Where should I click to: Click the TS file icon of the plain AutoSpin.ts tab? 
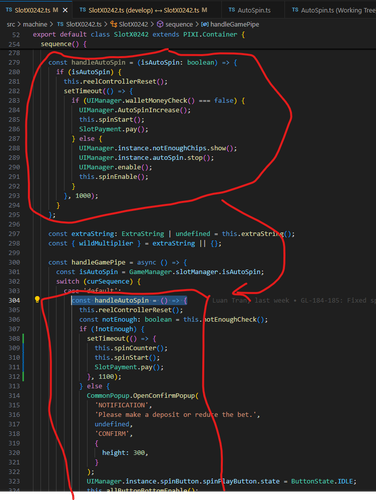pyautogui.click(x=232, y=10)
